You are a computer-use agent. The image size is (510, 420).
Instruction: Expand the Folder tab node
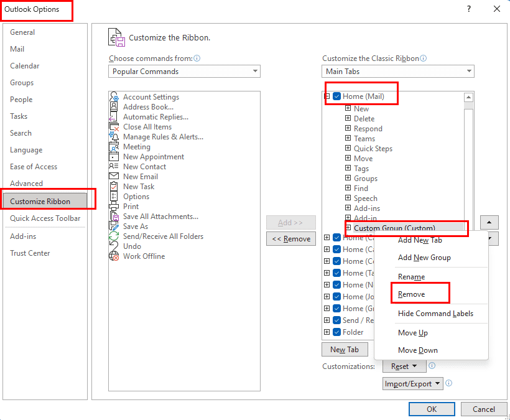tap(327, 332)
